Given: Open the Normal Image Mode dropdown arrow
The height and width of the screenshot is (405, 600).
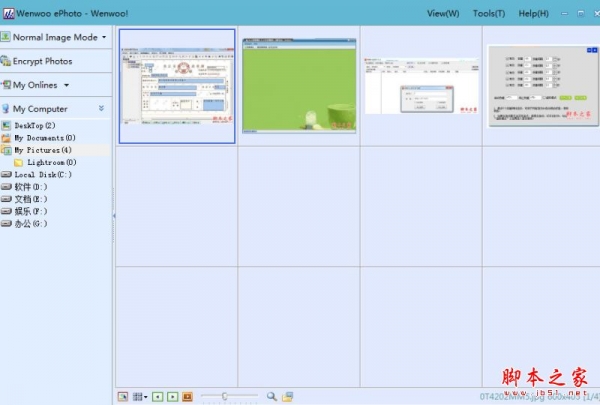Looking at the screenshot, I should [104, 38].
